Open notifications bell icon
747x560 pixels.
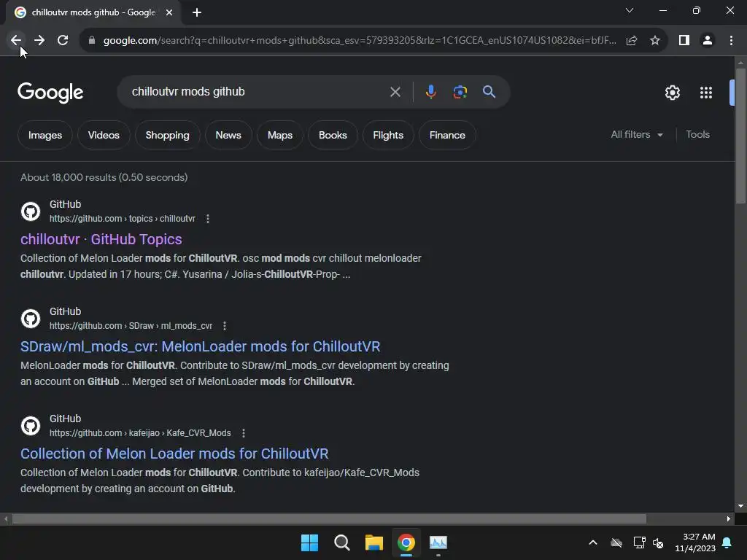click(x=727, y=542)
